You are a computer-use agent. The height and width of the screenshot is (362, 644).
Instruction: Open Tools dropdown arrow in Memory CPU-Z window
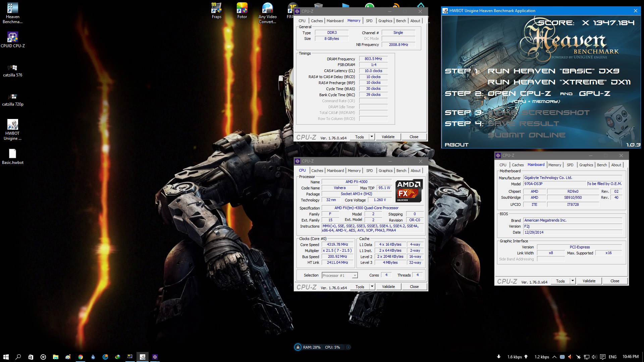tap(372, 137)
